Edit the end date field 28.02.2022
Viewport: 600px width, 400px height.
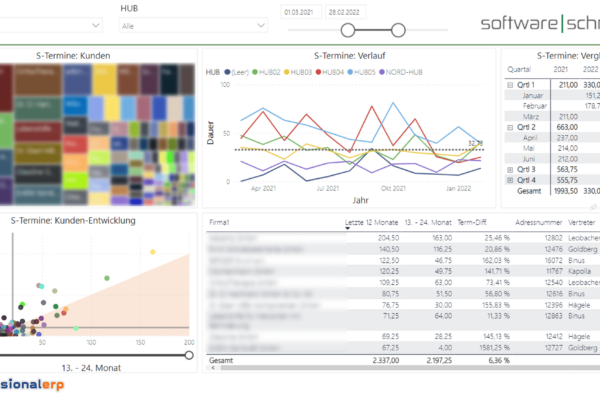346,12
